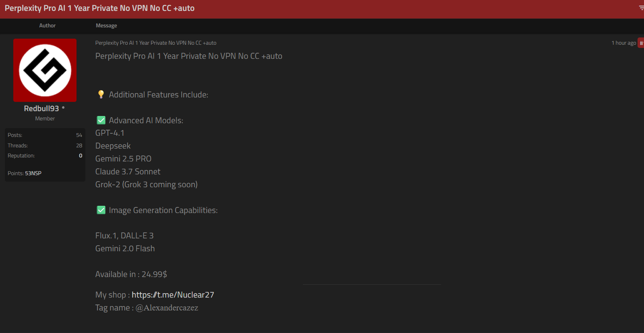This screenshot has height=333, width=644.
Task: View the user's Threads count of 28
Action: pyautogui.click(x=79, y=146)
